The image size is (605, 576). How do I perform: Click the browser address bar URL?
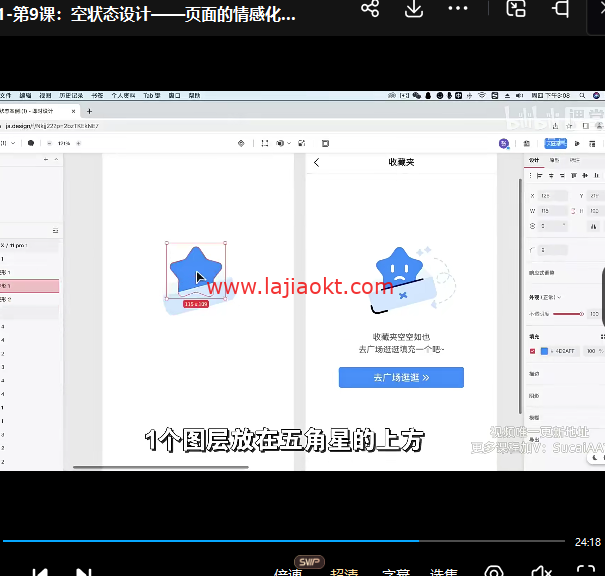pos(52,126)
